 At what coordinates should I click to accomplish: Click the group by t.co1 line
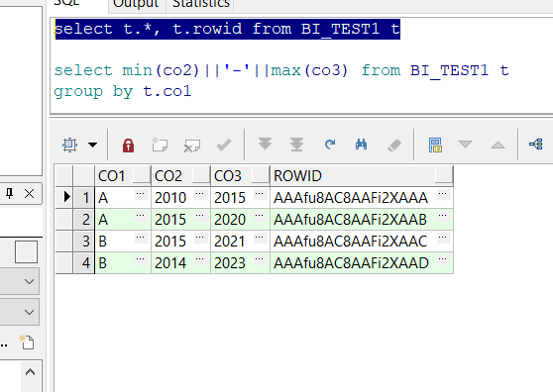click(x=122, y=92)
